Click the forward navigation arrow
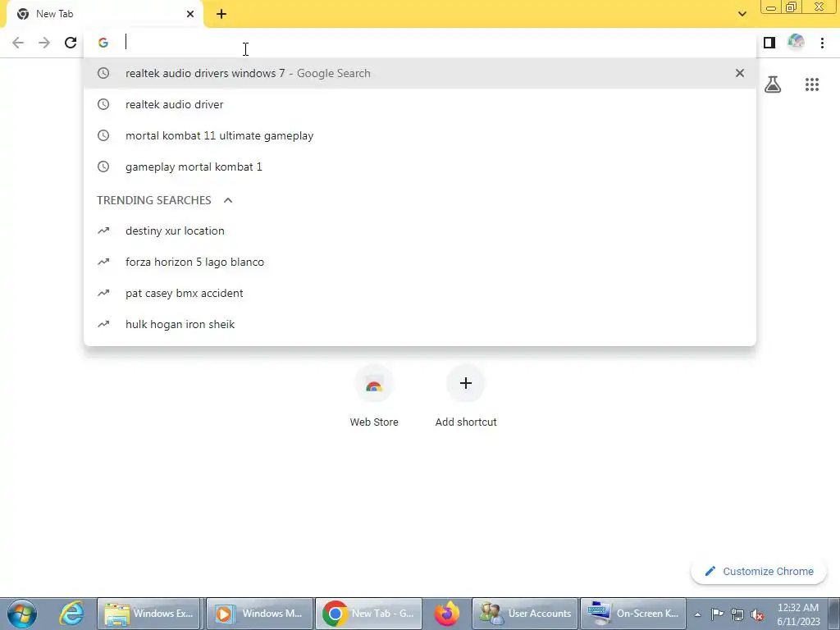840x630 pixels. click(x=44, y=43)
